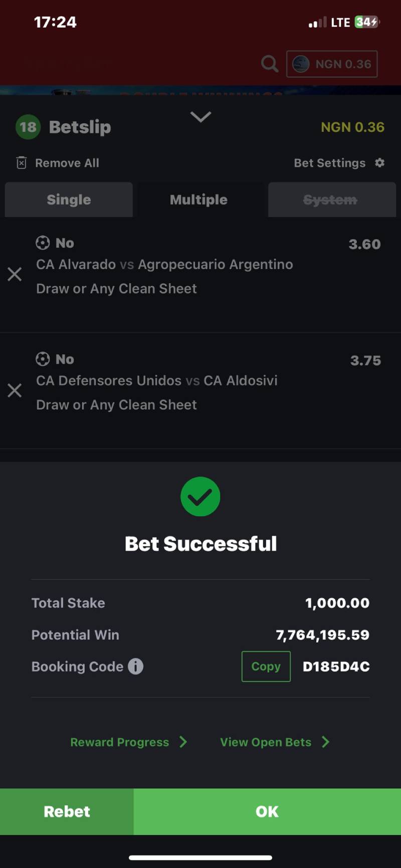Switch to the Single tab
Screen dimensions: 401x868
click(69, 199)
